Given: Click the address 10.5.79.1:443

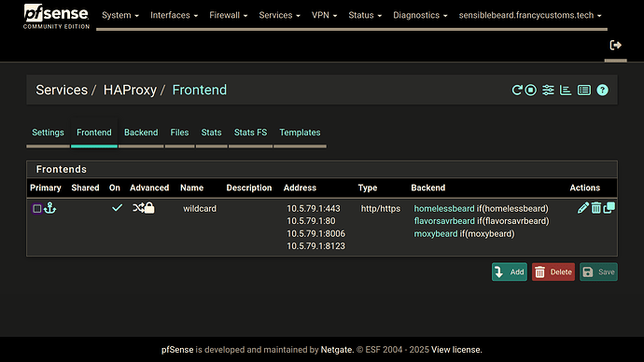Looking at the screenshot, I should (x=314, y=208).
